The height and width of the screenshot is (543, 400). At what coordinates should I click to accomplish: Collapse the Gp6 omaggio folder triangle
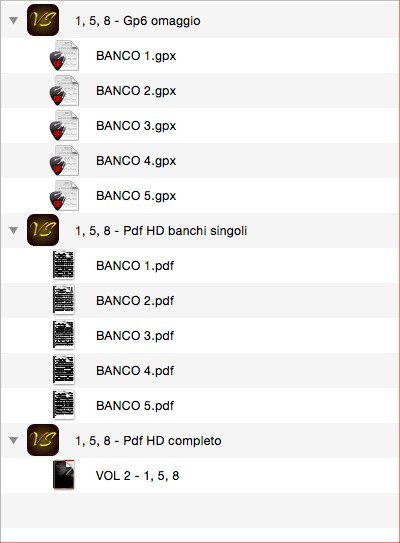14,20
